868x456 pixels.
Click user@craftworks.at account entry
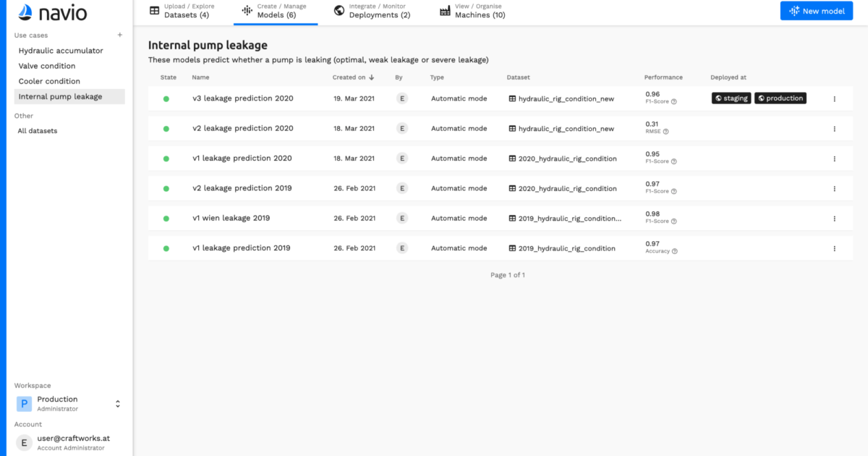click(73, 439)
